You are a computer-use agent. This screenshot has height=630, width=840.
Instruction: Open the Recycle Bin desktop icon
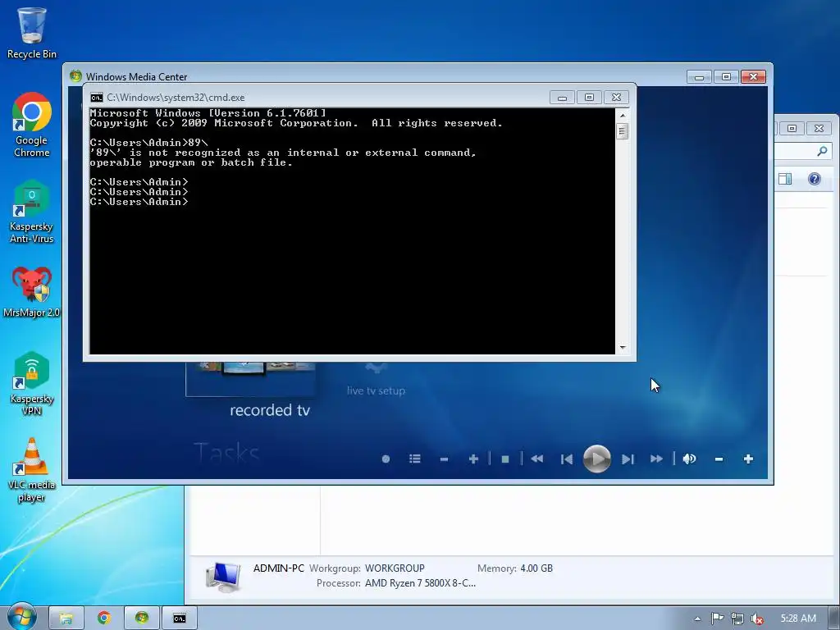coord(32,33)
